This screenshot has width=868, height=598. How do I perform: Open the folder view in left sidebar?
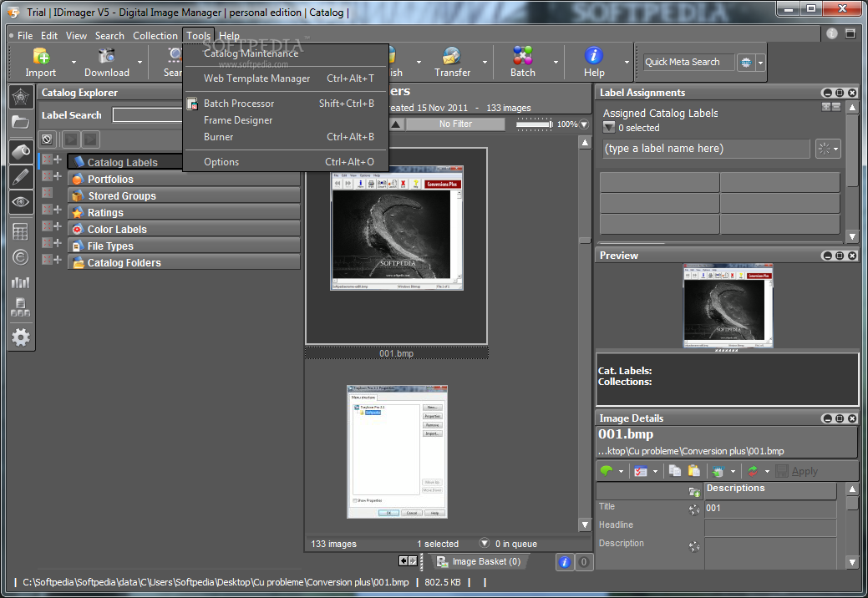[x=21, y=122]
